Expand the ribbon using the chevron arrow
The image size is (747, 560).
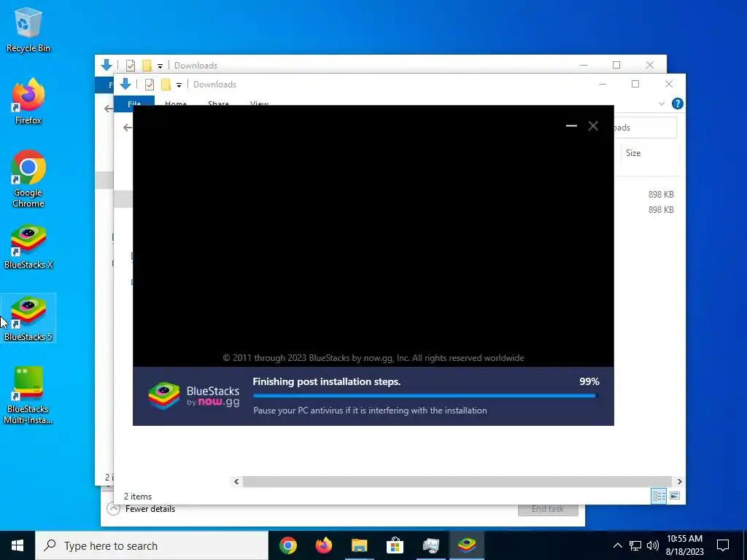coord(661,104)
